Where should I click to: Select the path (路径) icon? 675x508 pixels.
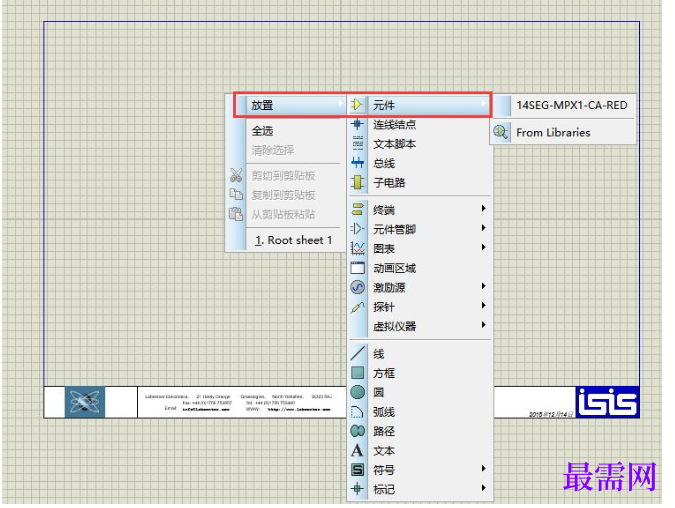(x=357, y=431)
